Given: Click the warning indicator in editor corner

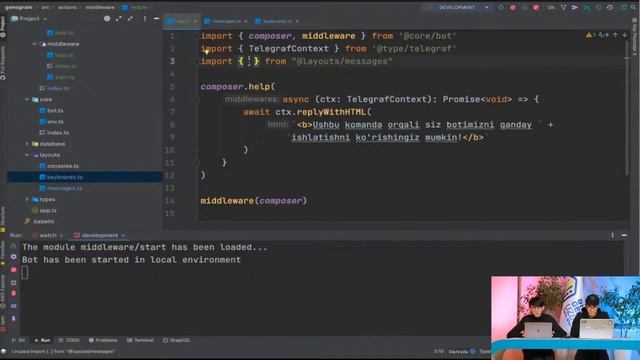Looking at the screenshot, I should click(590, 36).
